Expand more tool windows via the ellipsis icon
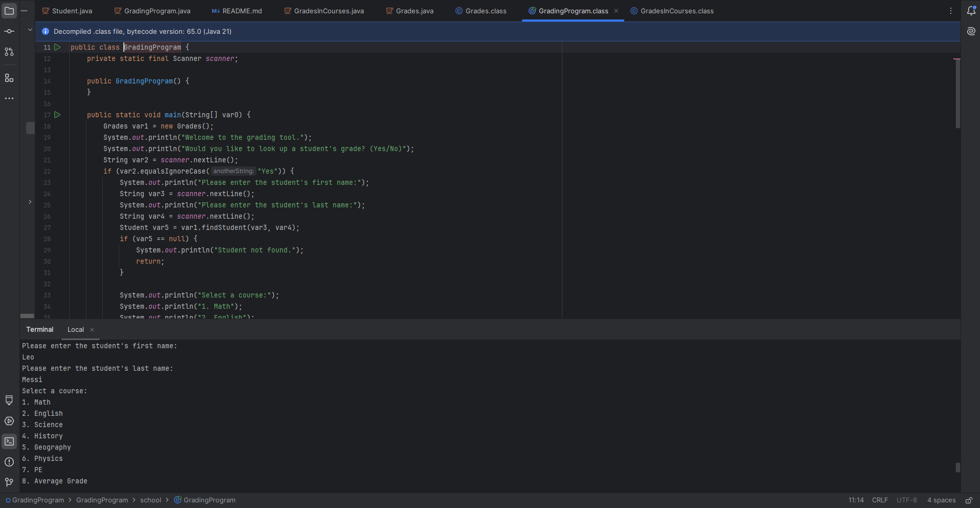 tap(9, 98)
